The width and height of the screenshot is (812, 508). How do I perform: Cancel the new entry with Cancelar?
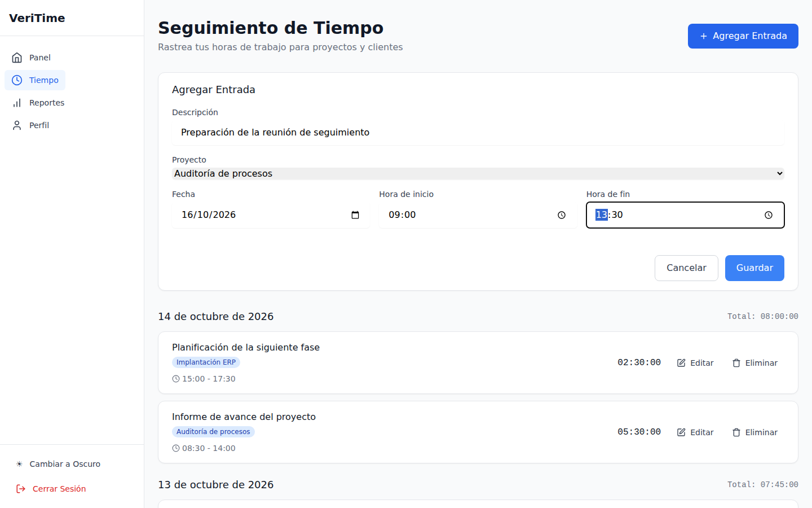pyautogui.click(x=686, y=268)
